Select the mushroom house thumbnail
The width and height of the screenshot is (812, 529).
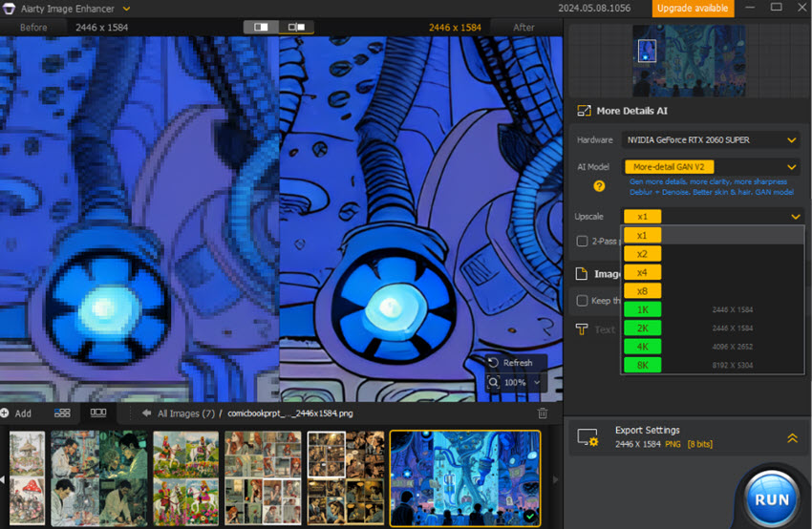pyautogui.click(x=27, y=477)
